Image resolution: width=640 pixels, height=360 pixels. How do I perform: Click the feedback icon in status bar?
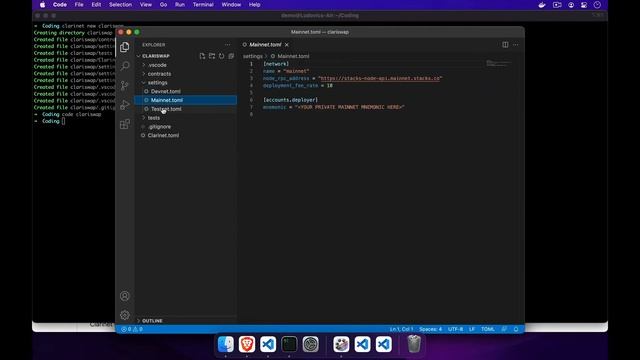(x=504, y=329)
